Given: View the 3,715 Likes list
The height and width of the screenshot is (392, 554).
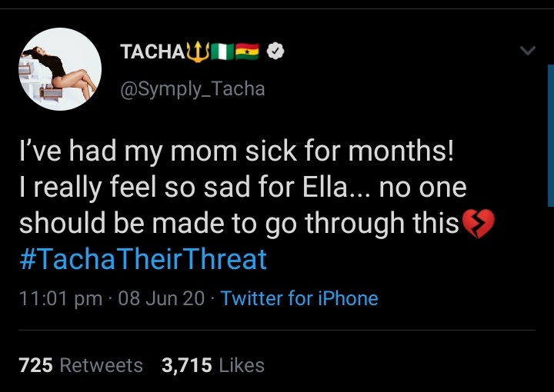Looking at the screenshot, I should (212, 365).
